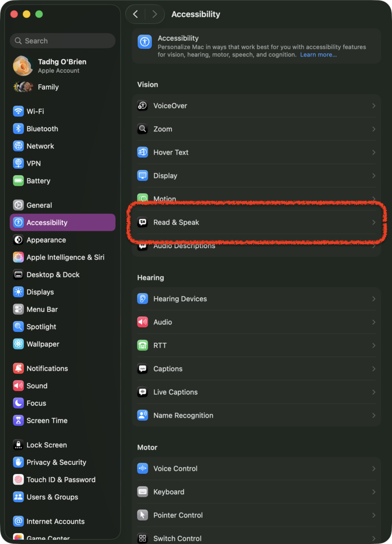The image size is (392, 544).
Task: Click the Voice Control waveform icon
Action: pyautogui.click(x=143, y=469)
